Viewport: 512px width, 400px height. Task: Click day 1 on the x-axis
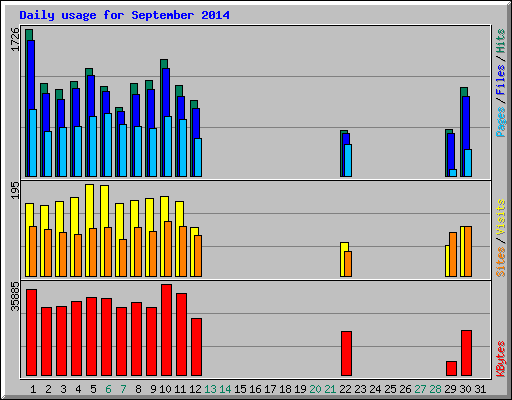click(33, 389)
